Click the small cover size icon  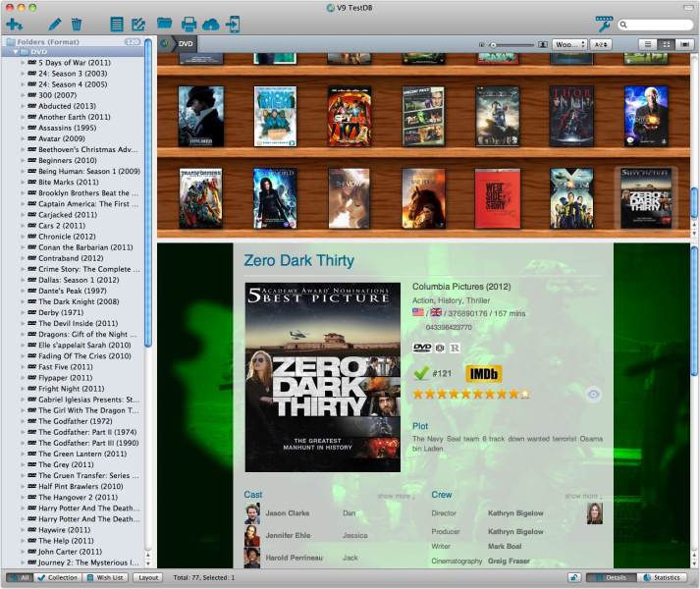click(x=482, y=44)
